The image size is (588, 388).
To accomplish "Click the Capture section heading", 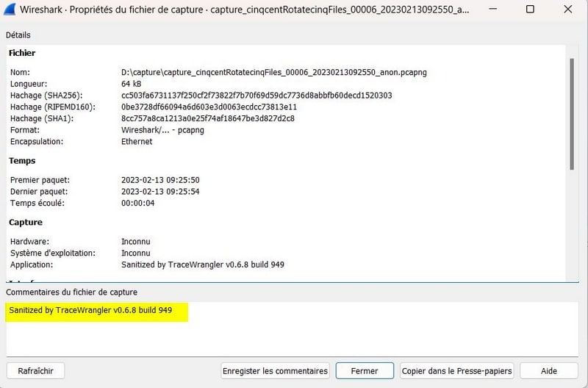I will [x=26, y=223].
